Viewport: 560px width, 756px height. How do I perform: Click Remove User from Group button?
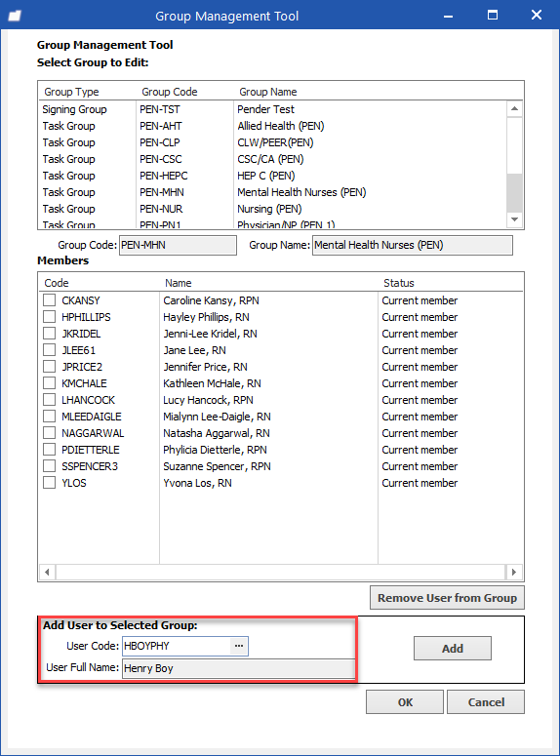point(447,598)
